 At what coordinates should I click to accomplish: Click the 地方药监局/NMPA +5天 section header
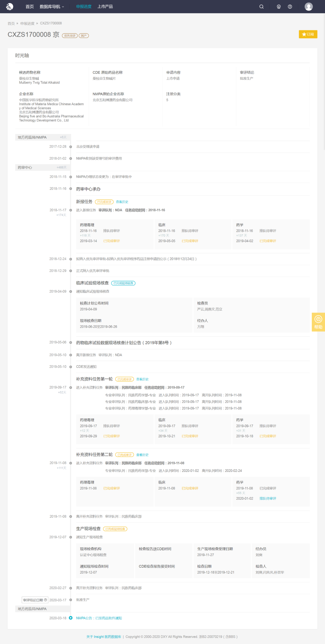click(43, 137)
